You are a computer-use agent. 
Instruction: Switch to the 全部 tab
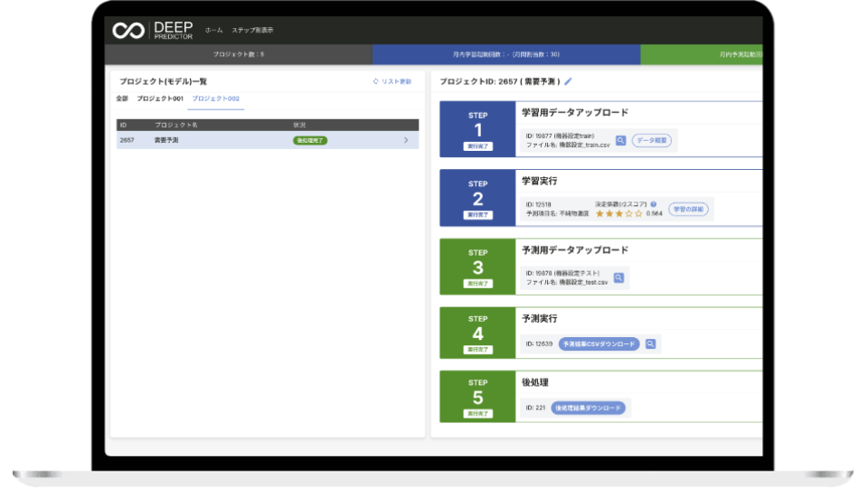(122, 98)
